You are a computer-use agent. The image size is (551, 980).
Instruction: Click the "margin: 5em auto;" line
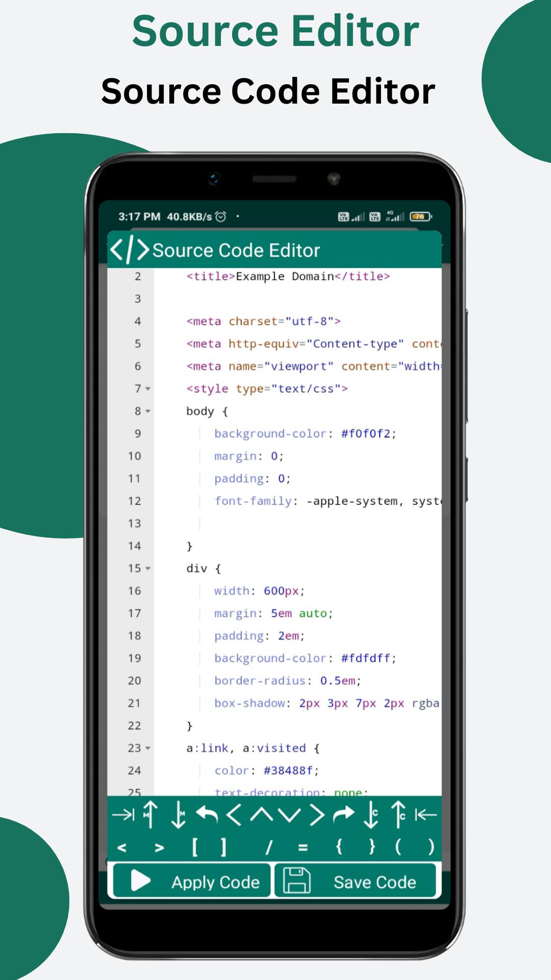[x=273, y=614]
